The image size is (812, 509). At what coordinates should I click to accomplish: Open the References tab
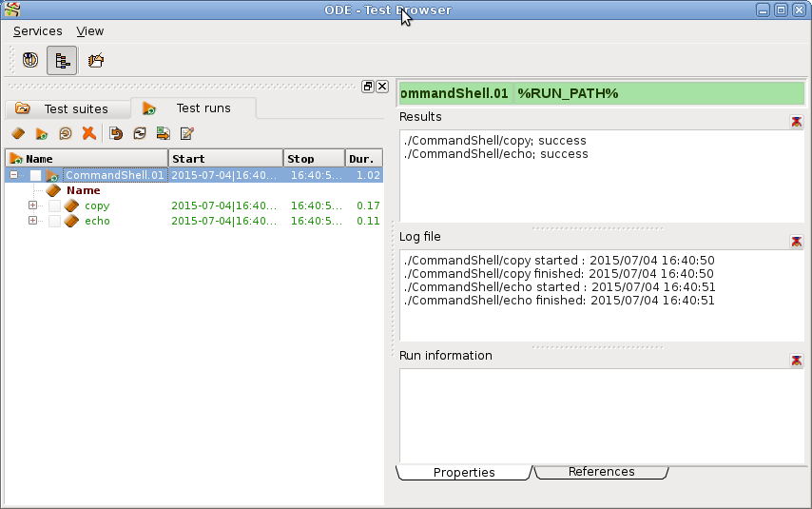click(x=601, y=472)
